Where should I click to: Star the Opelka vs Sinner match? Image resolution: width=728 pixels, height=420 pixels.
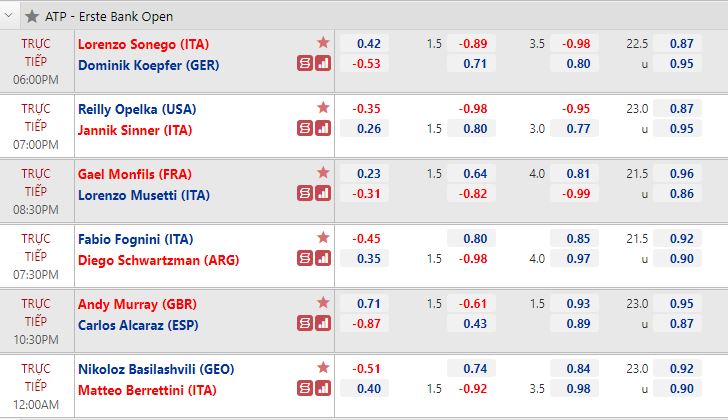tap(323, 108)
